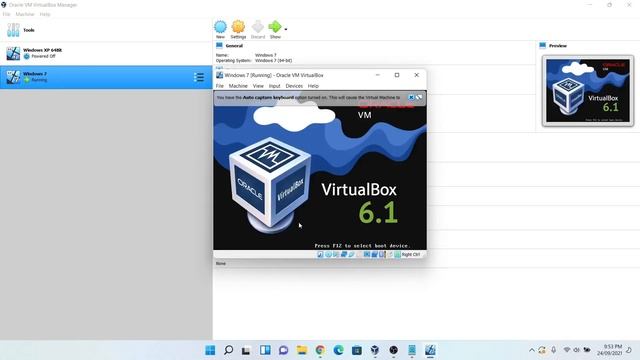Collapse the Preview section header

[x=558, y=46]
